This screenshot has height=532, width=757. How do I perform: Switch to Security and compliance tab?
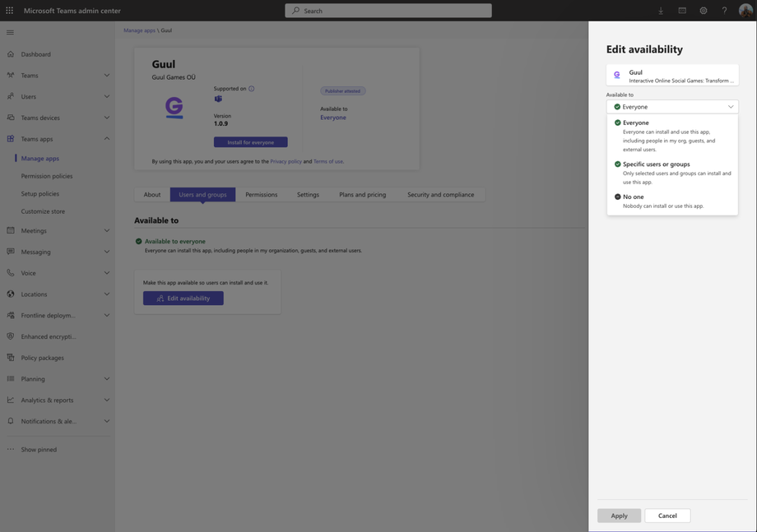point(440,194)
